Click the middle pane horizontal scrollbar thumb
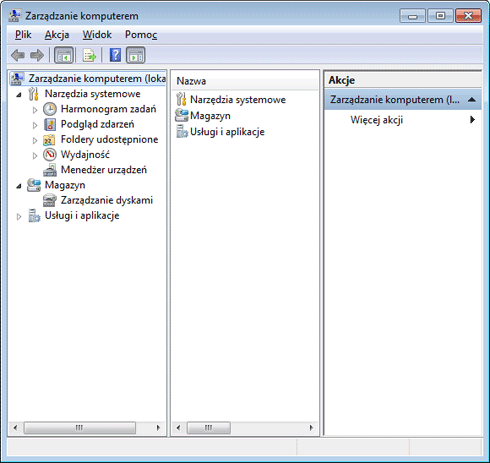 pyautogui.click(x=209, y=428)
